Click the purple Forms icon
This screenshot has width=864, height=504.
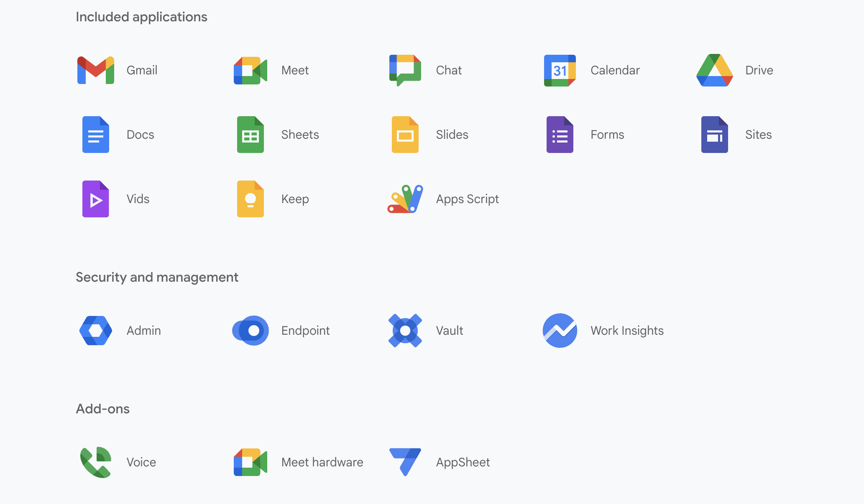pos(560,135)
